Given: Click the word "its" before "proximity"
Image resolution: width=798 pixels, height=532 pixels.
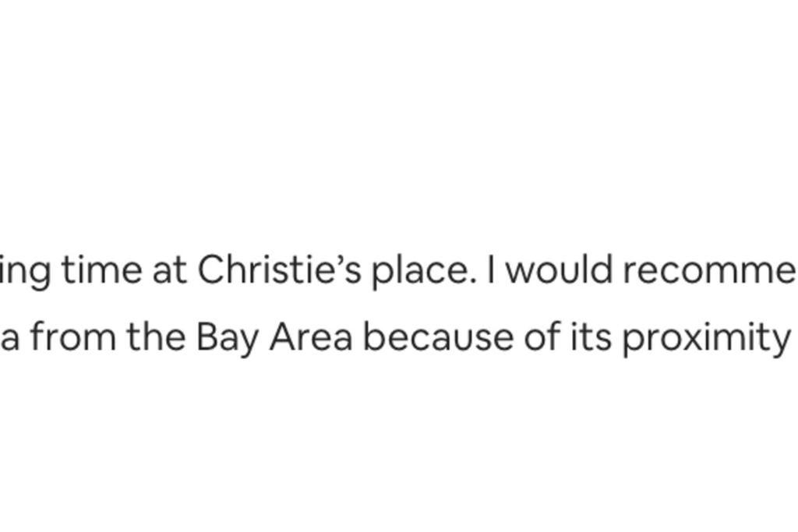Looking at the screenshot, I should tap(591, 336).
